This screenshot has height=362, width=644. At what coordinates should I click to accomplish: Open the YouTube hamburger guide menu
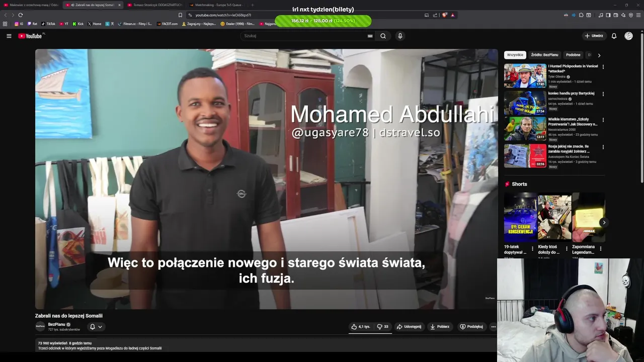(9, 36)
